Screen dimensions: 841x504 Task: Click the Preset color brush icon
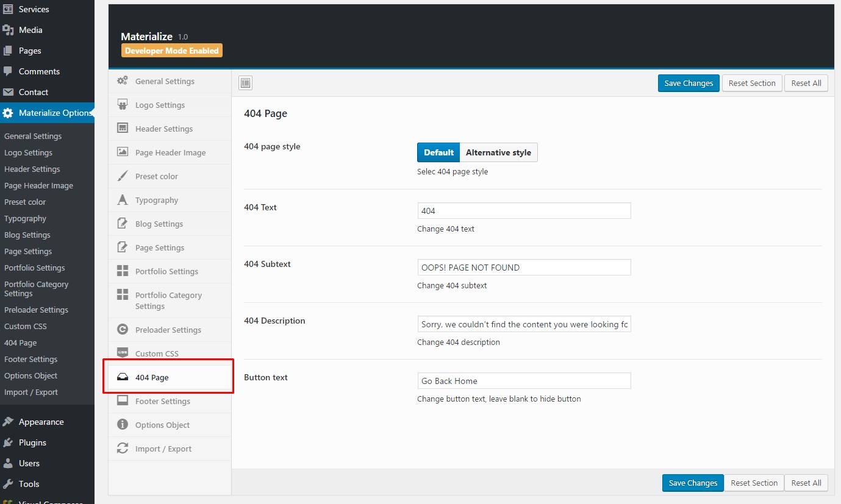click(x=123, y=176)
